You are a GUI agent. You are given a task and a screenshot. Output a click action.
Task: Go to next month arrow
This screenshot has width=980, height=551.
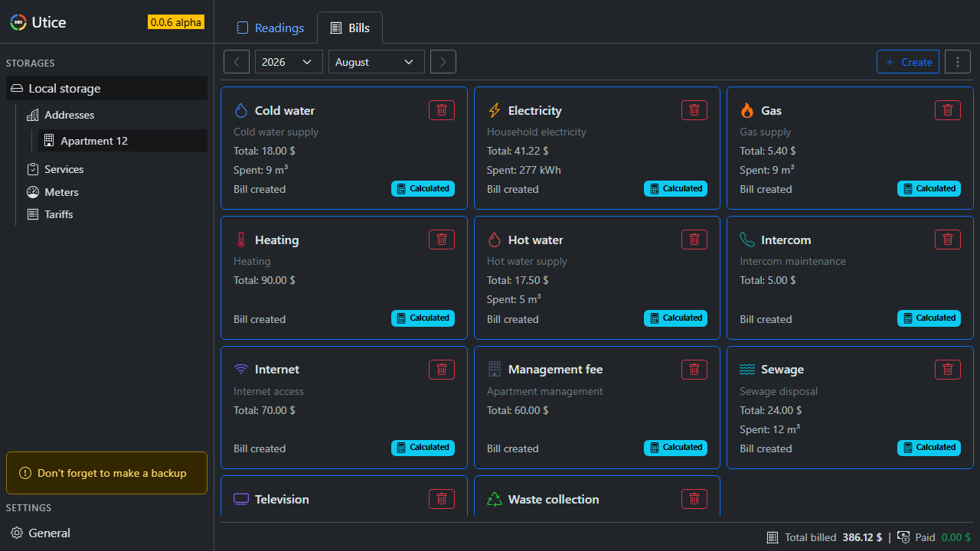point(443,62)
